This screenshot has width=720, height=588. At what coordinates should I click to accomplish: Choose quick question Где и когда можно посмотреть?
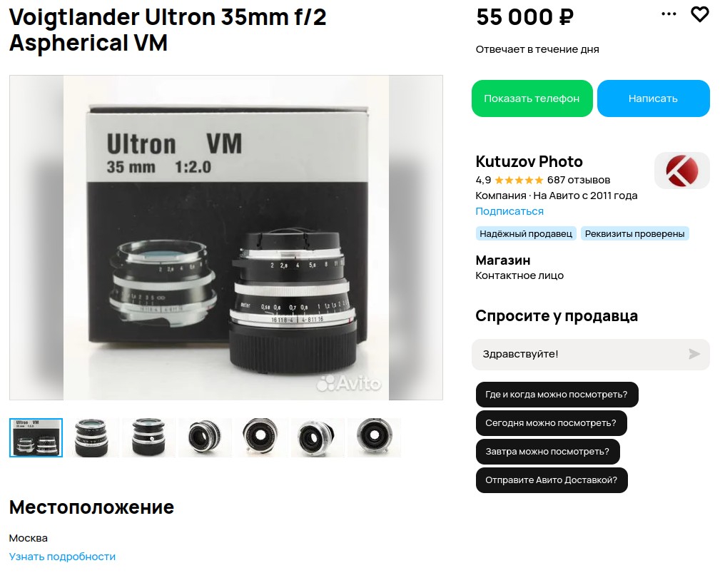[557, 395]
